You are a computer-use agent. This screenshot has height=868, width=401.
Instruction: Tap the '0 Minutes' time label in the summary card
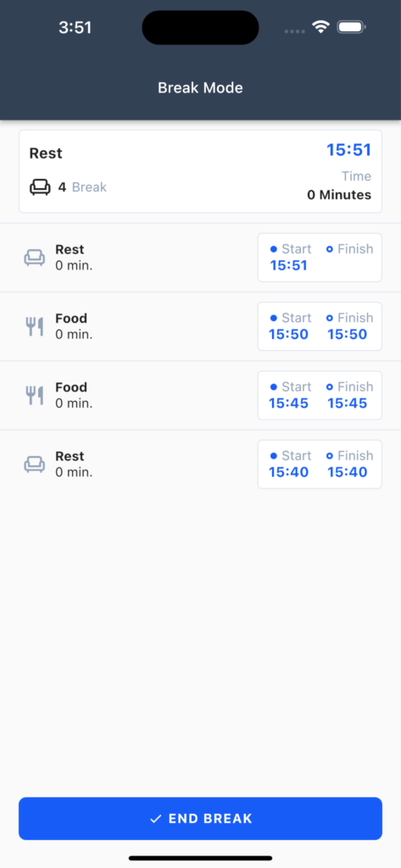point(339,195)
